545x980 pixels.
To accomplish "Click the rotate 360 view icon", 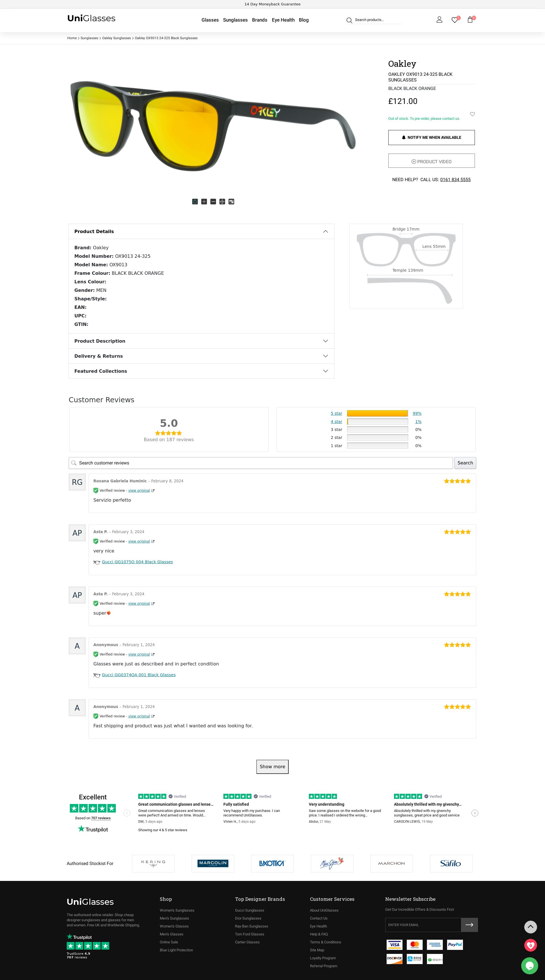I will click(x=195, y=202).
